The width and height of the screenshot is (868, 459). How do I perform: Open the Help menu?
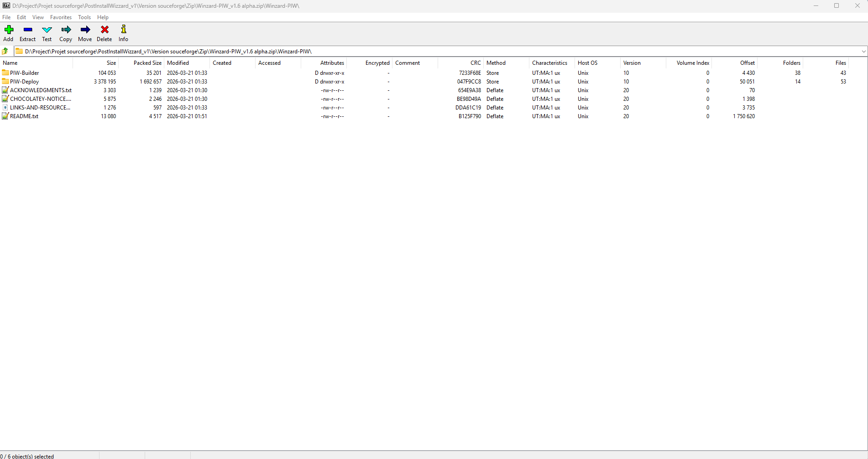click(103, 17)
